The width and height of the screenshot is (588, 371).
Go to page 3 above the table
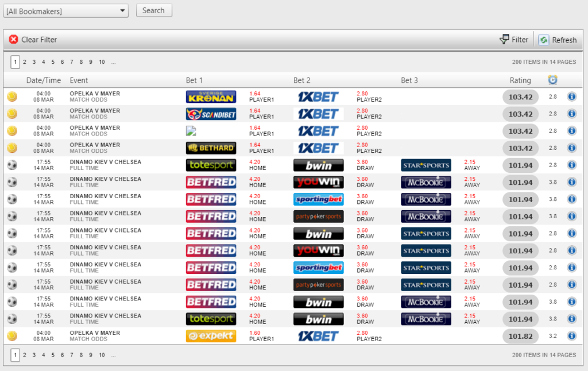coord(34,62)
